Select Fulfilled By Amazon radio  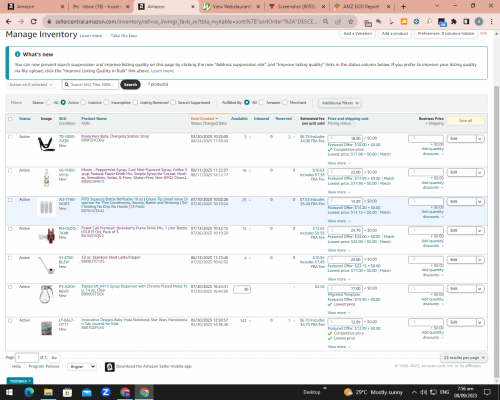click(261, 102)
